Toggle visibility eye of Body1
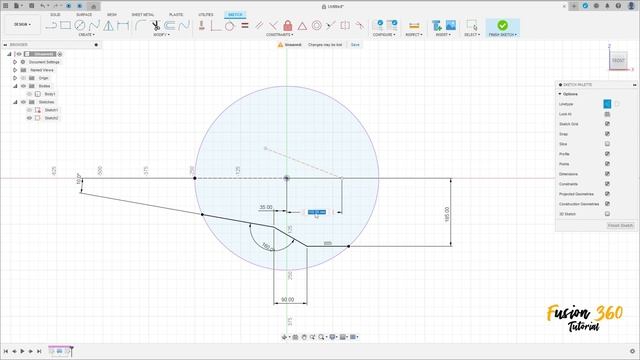 click(29, 94)
